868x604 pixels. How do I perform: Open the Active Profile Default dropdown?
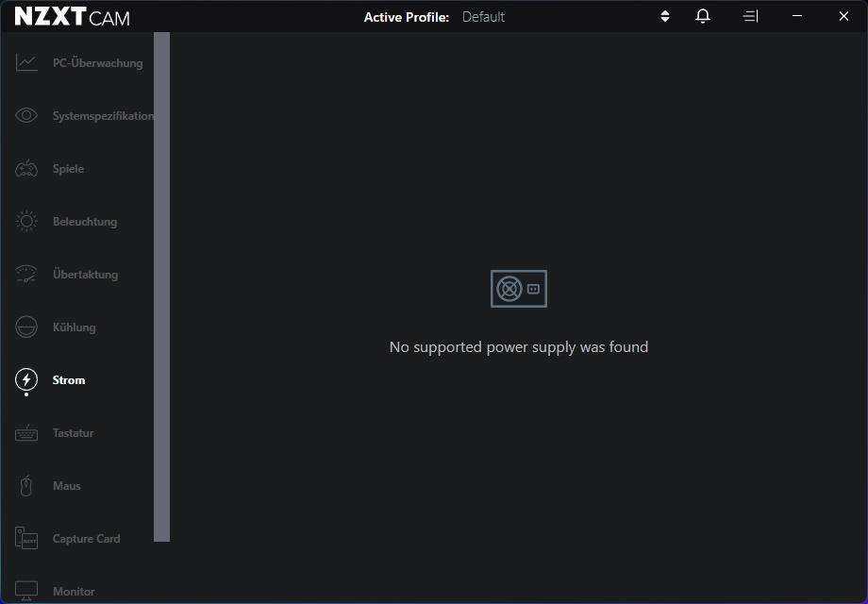[483, 16]
